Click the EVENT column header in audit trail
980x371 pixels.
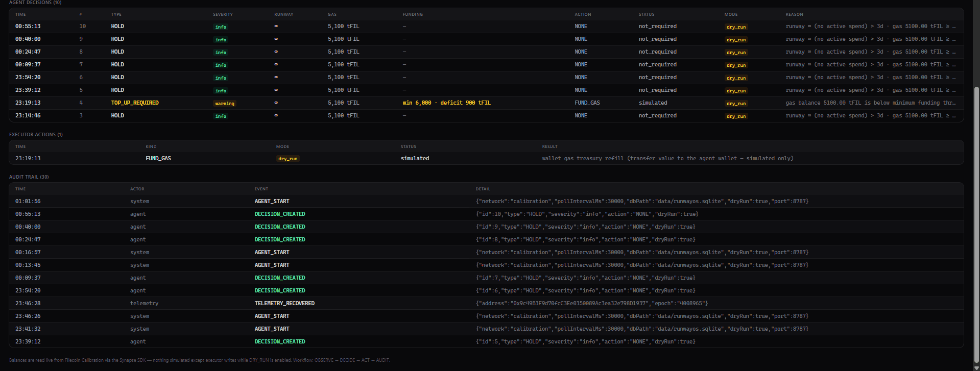click(x=261, y=189)
